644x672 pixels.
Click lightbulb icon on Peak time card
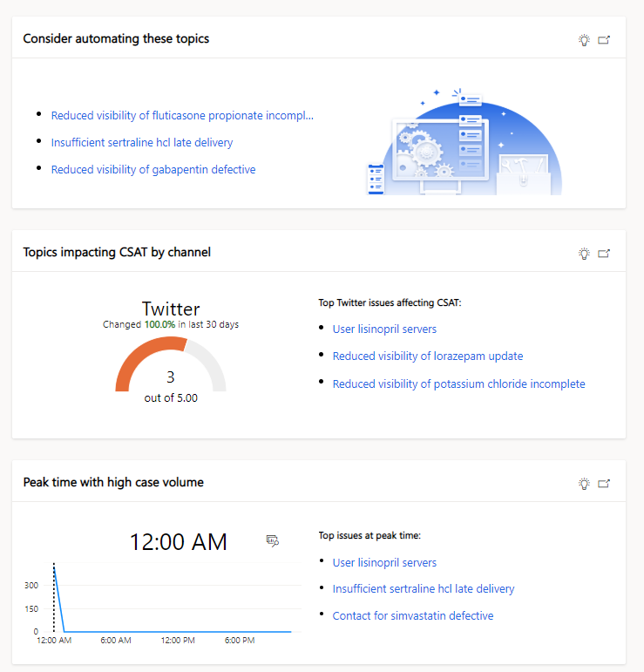pos(584,484)
